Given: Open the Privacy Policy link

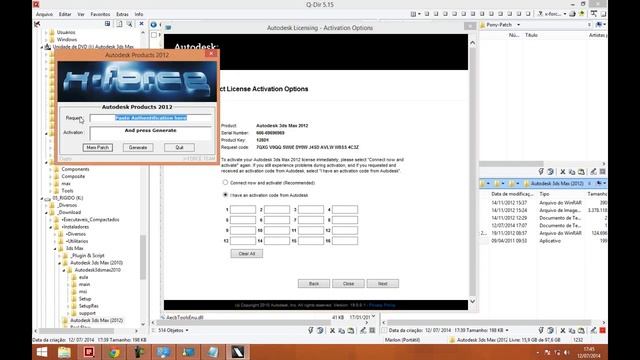Looking at the screenshot, I should [382, 305].
